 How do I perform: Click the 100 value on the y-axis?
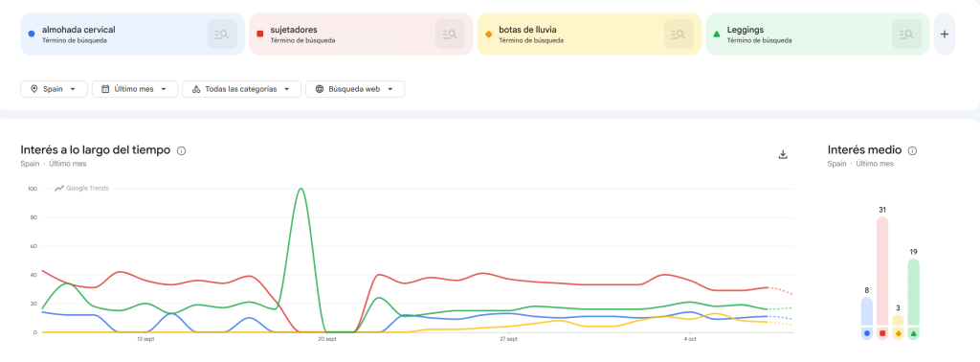[x=33, y=189]
